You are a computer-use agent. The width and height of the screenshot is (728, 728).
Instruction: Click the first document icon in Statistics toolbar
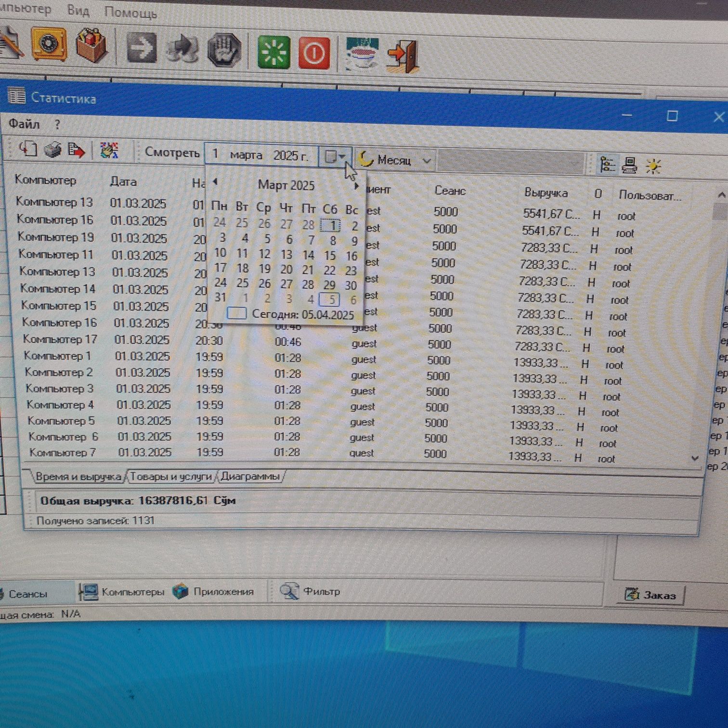[x=28, y=149]
